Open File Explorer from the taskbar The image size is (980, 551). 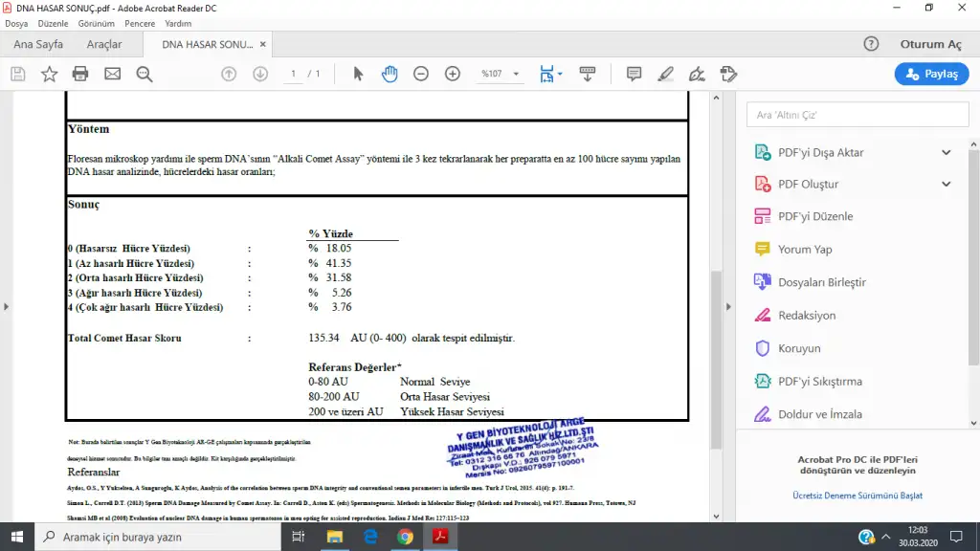point(334,537)
